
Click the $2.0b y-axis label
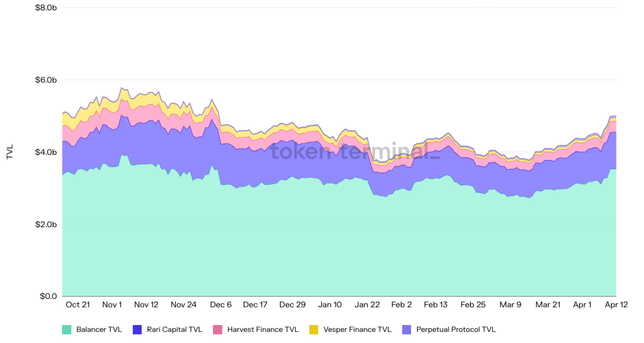[x=46, y=224]
